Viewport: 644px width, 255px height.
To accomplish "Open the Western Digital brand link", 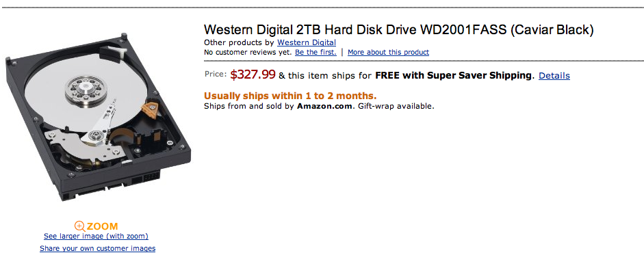I will [x=307, y=42].
